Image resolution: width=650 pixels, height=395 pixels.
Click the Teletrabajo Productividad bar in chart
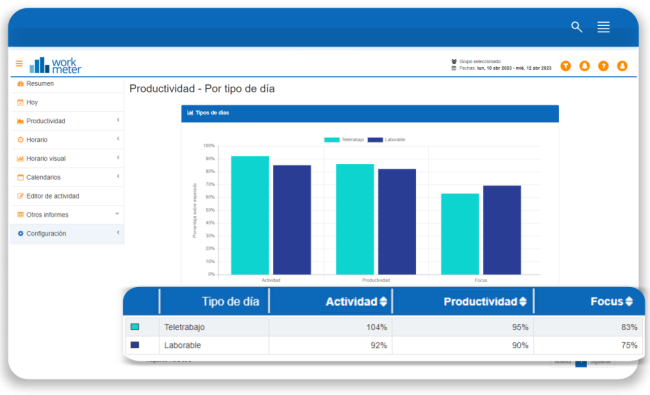coord(355,219)
